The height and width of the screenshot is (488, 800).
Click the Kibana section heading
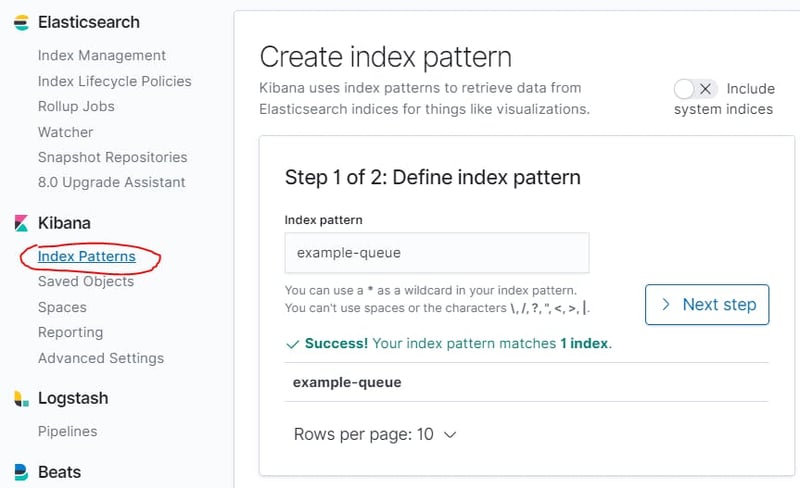pos(64,223)
